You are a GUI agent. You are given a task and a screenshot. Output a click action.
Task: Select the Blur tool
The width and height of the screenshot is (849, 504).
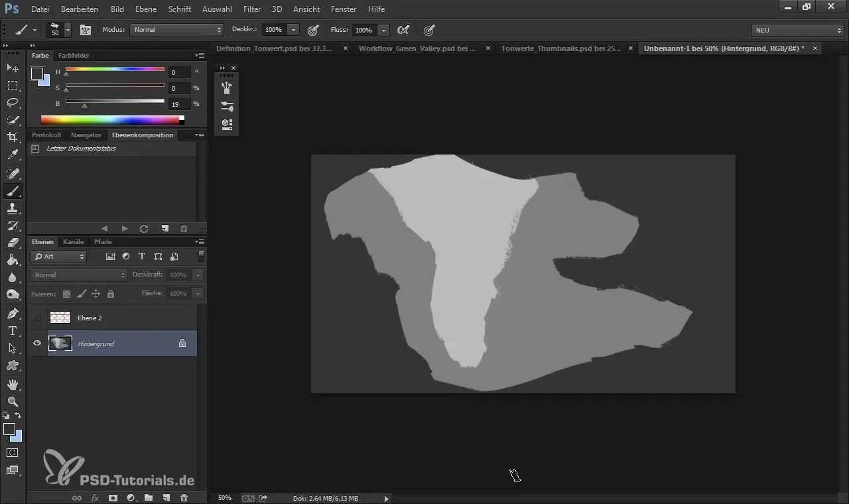13,277
